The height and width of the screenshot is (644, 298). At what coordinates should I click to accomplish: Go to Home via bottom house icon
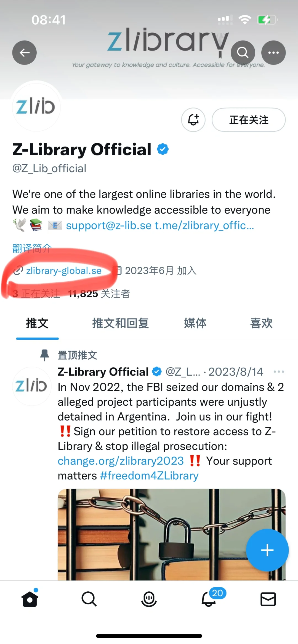(30, 599)
